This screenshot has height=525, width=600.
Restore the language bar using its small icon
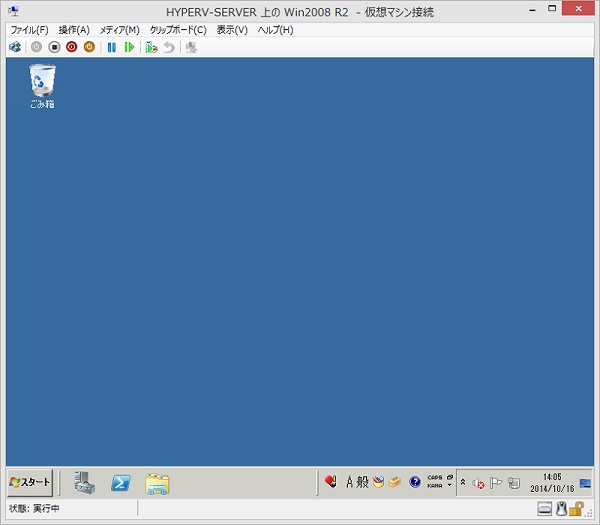(x=450, y=477)
